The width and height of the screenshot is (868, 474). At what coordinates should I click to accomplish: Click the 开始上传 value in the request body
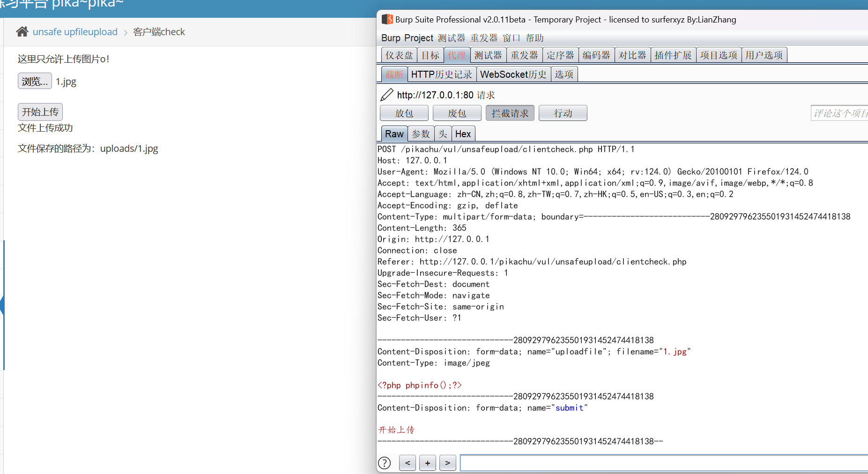pyautogui.click(x=396, y=430)
